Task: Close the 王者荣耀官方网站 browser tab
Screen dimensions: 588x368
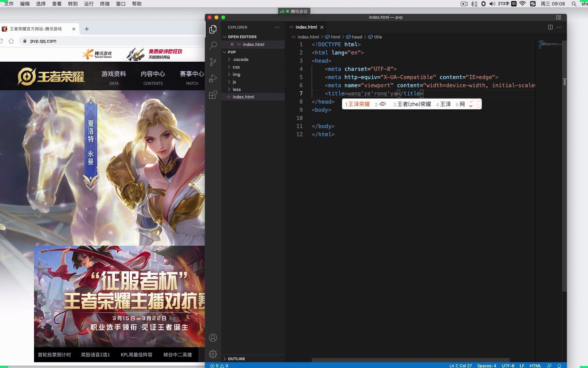Action: pos(74,29)
